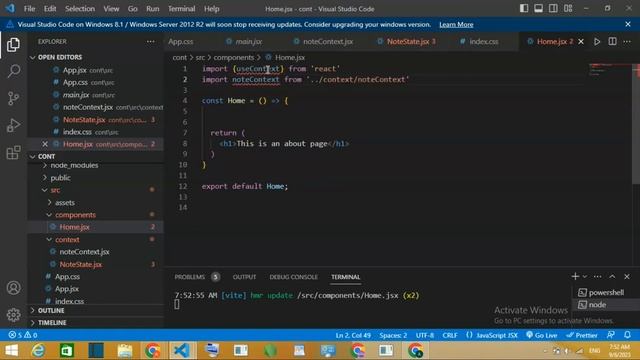
Task: Collapse the components folder
Action: pyautogui.click(x=76, y=215)
